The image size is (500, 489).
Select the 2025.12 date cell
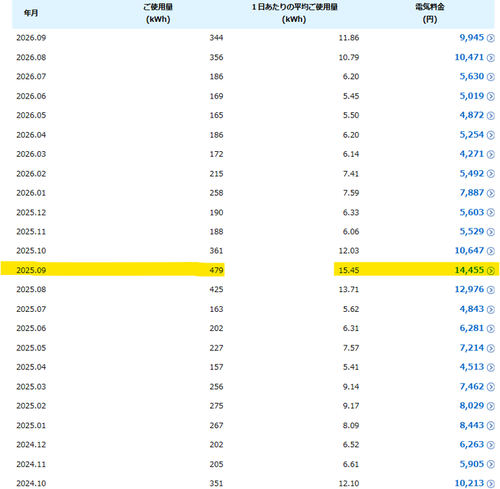[x=31, y=212]
